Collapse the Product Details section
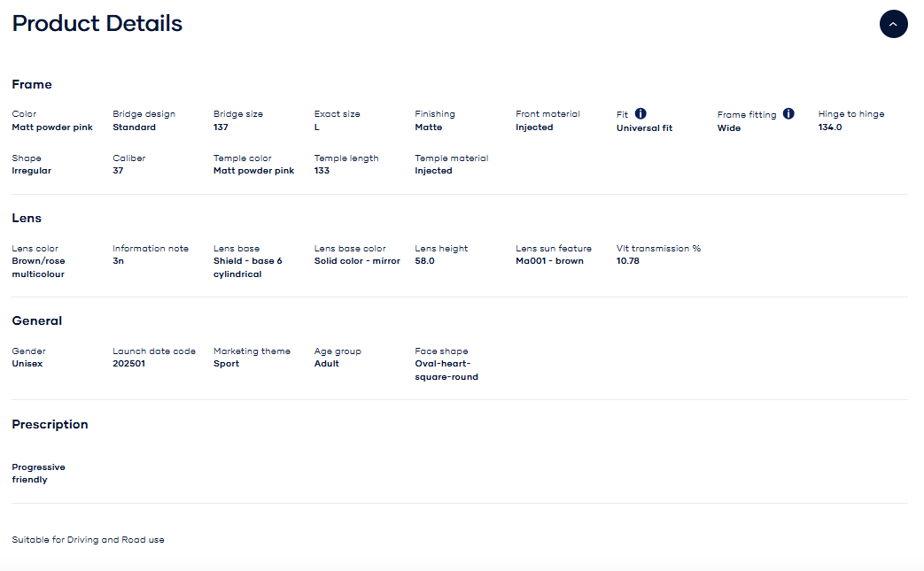 point(893,24)
